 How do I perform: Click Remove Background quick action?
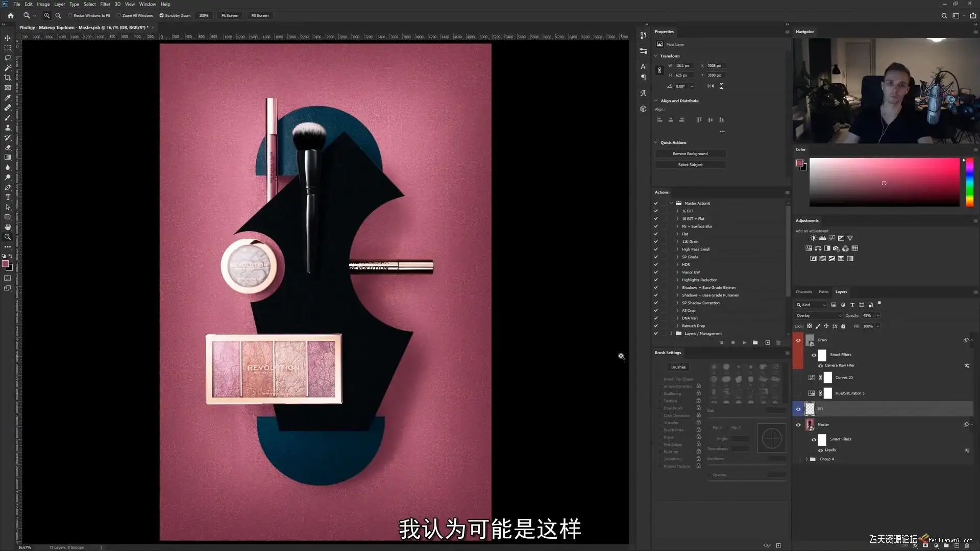pyautogui.click(x=690, y=154)
